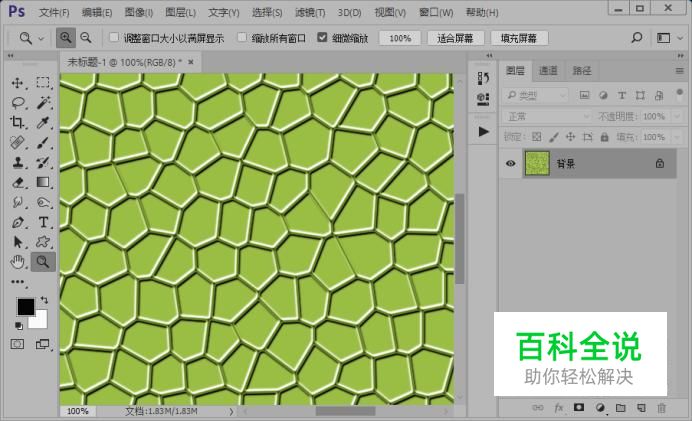The image size is (692, 421).
Task: Add a layer mask
Action: click(579, 408)
